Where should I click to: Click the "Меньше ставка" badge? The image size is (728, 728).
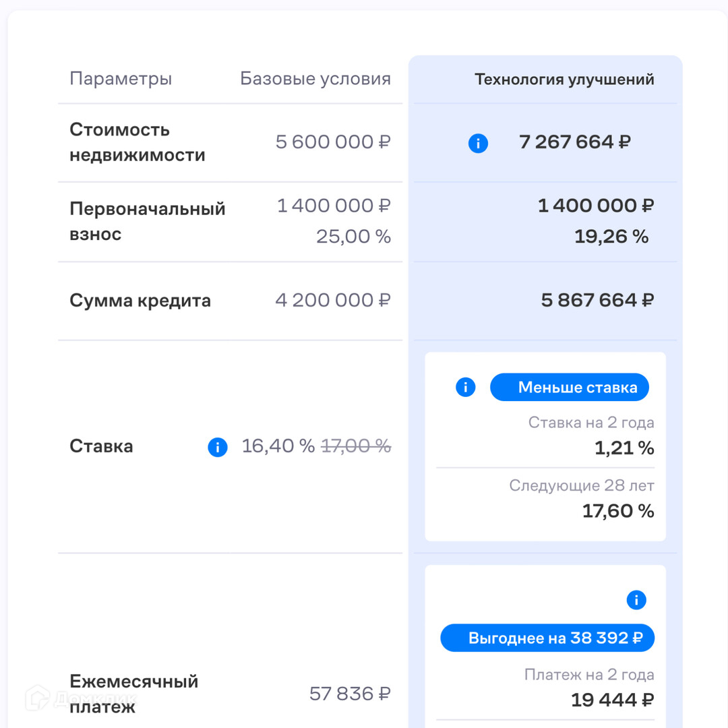click(570, 388)
